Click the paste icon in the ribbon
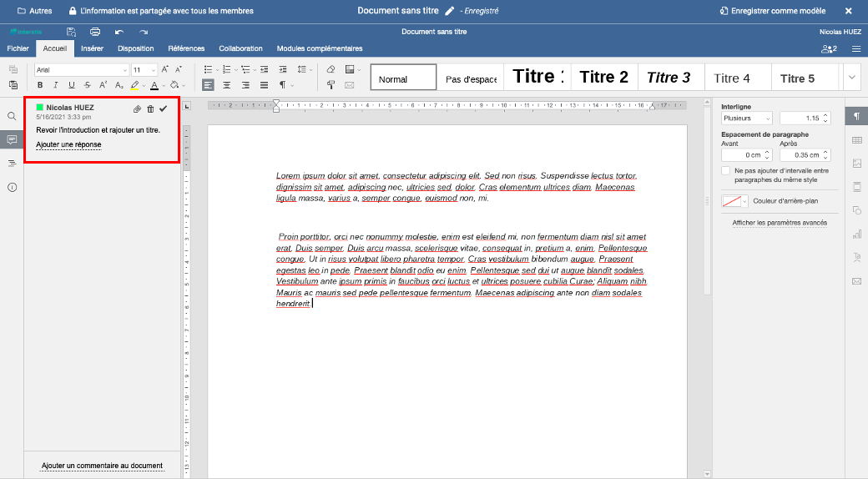This screenshot has width=868, height=479. 13,85
